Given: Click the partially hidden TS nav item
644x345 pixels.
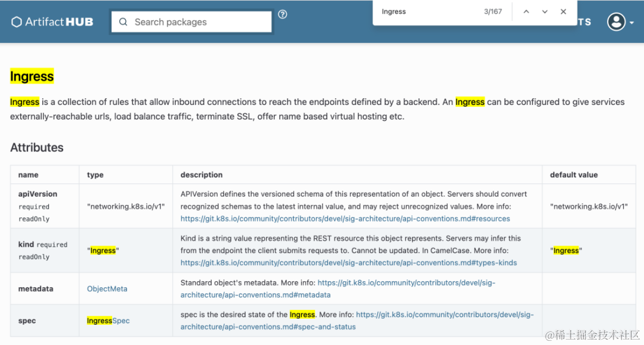Looking at the screenshot, I should (584, 22).
